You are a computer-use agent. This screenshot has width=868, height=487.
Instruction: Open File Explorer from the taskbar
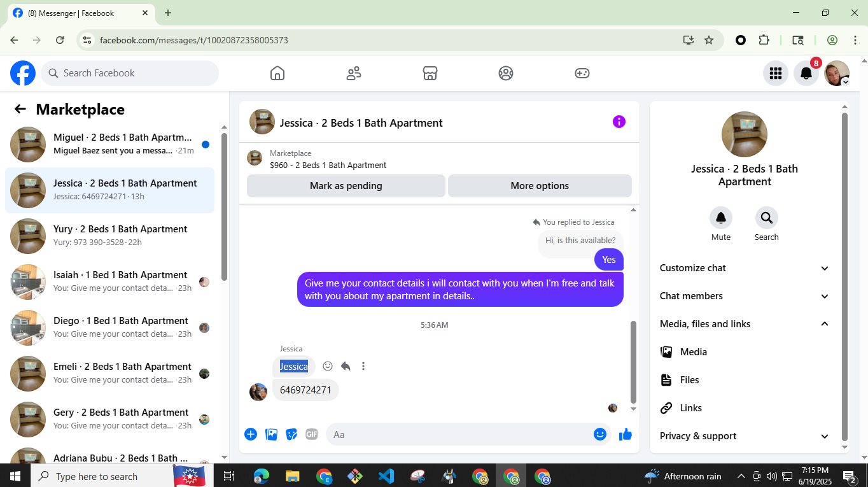click(292, 476)
